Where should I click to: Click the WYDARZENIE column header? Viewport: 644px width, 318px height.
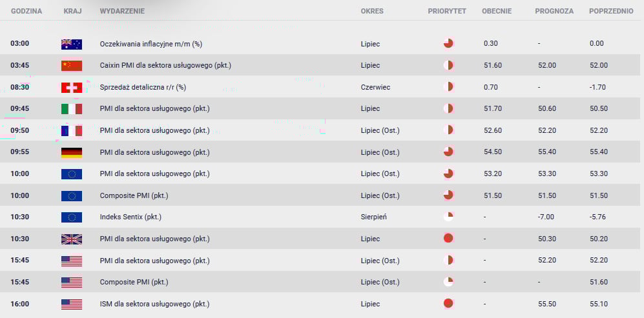[122, 12]
